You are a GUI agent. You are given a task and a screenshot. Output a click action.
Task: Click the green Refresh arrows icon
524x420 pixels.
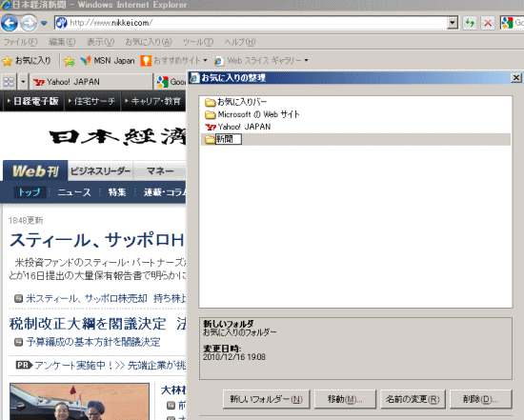(x=470, y=23)
